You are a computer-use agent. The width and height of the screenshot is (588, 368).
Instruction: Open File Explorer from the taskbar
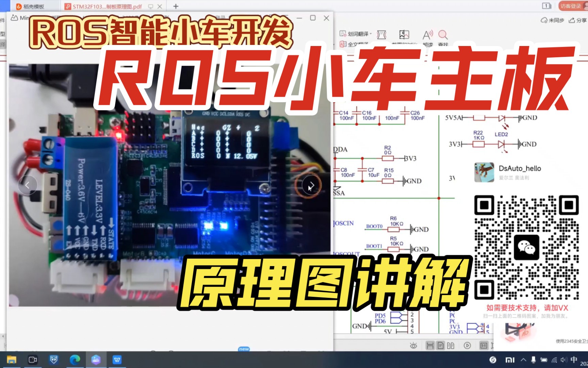pos(12,359)
